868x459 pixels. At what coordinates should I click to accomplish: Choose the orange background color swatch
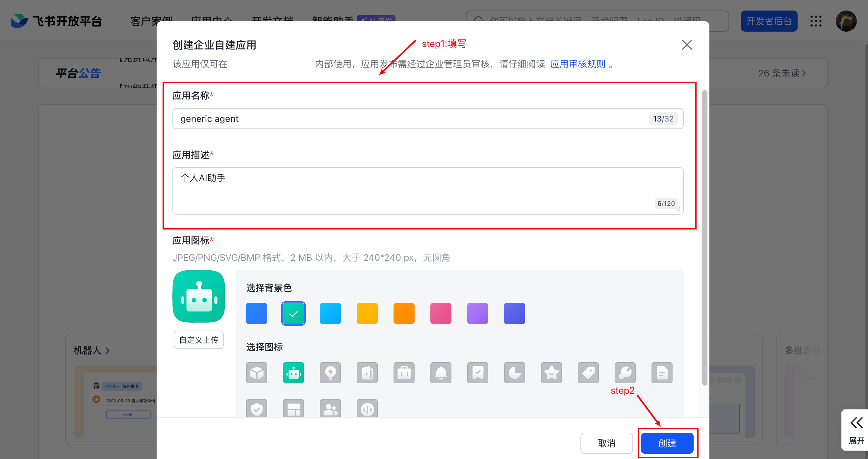(x=404, y=313)
